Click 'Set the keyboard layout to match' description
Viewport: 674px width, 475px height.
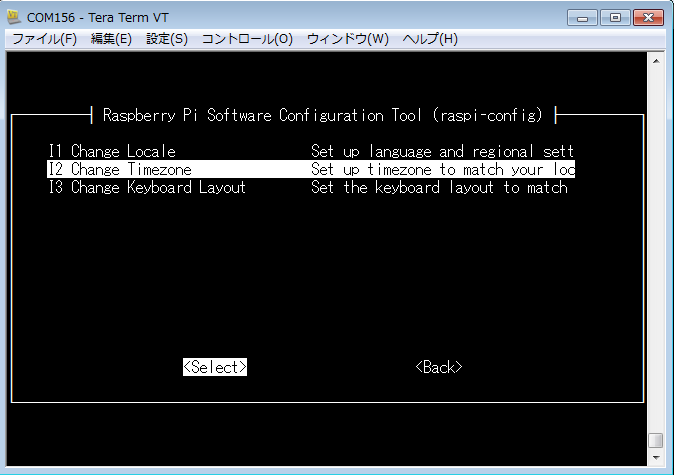point(439,187)
